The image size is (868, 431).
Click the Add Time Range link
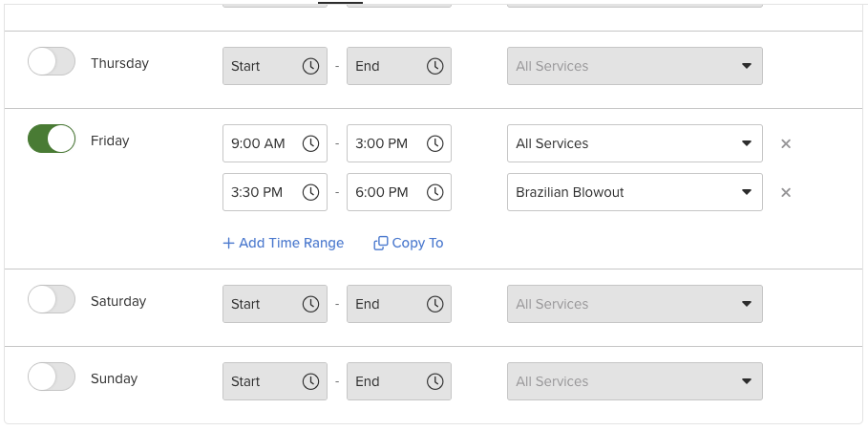coord(284,243)
